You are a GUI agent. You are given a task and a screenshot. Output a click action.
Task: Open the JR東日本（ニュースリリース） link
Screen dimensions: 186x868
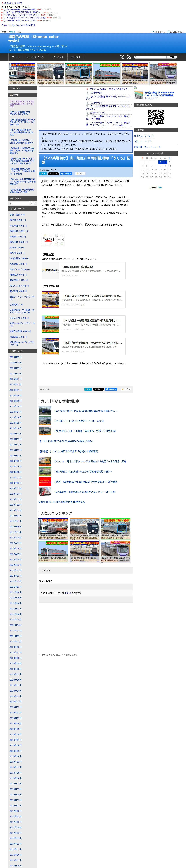coord(148,147)
